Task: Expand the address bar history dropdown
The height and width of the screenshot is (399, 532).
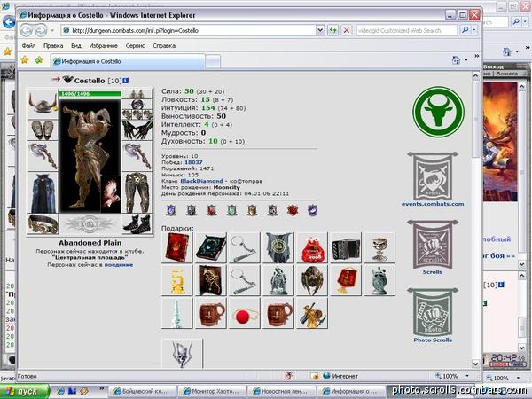Action: (320, 30)
